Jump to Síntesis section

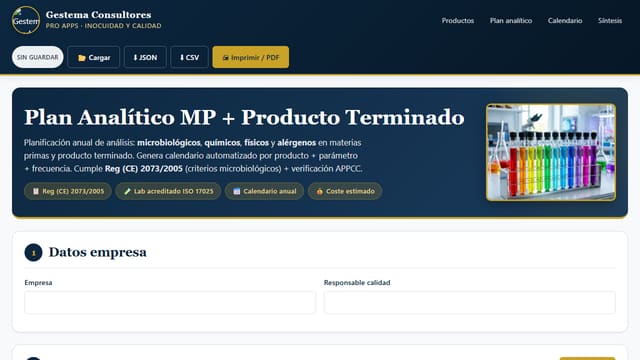610,20
